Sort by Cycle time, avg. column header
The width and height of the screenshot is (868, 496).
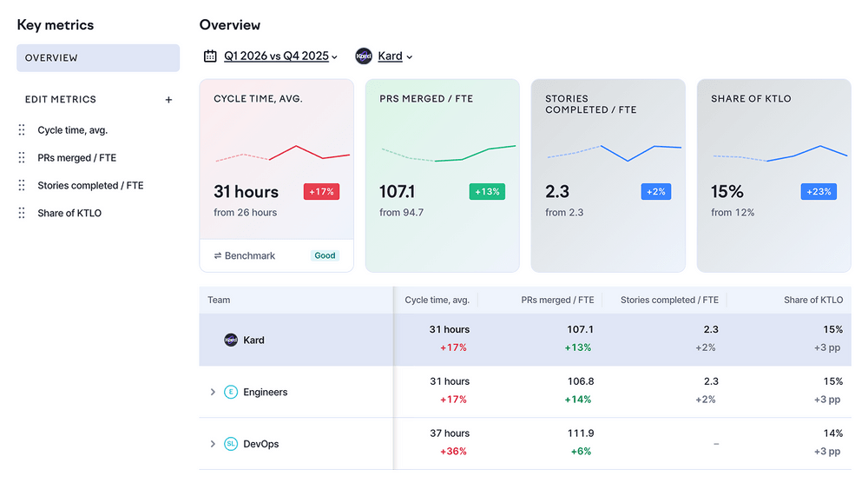[x=437, y=300]
